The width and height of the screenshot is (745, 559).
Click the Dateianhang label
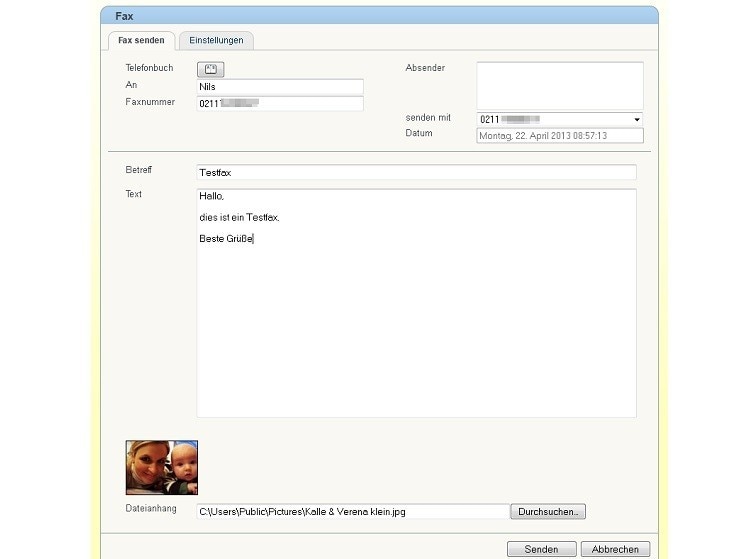(150, 511)
